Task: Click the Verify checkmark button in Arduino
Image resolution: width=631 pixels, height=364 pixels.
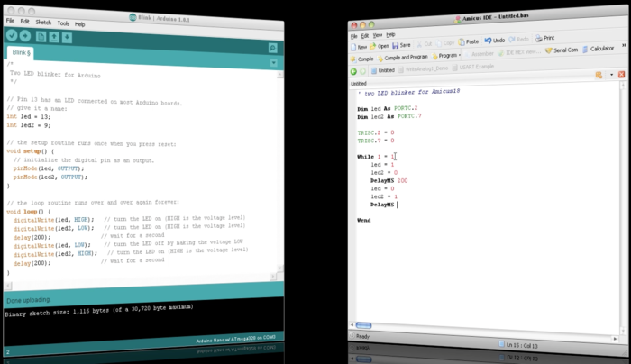Action: tap(12, 36)
